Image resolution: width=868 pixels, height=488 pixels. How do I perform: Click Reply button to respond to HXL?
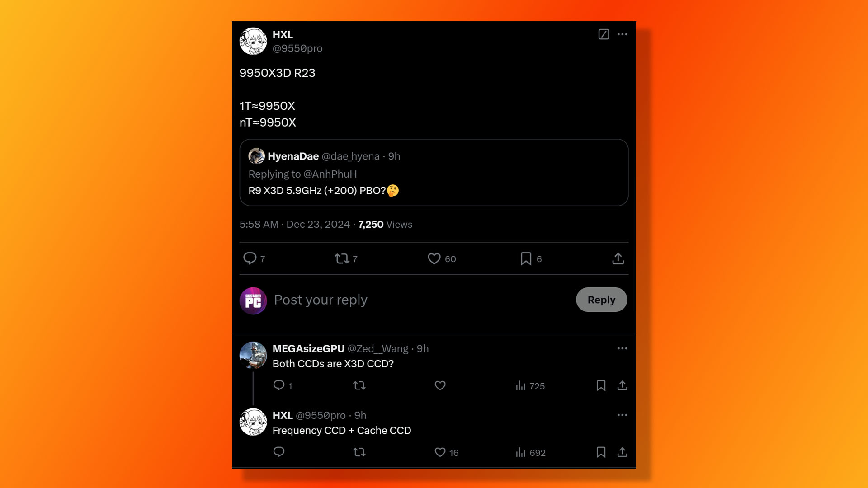[x=601, y=299]
